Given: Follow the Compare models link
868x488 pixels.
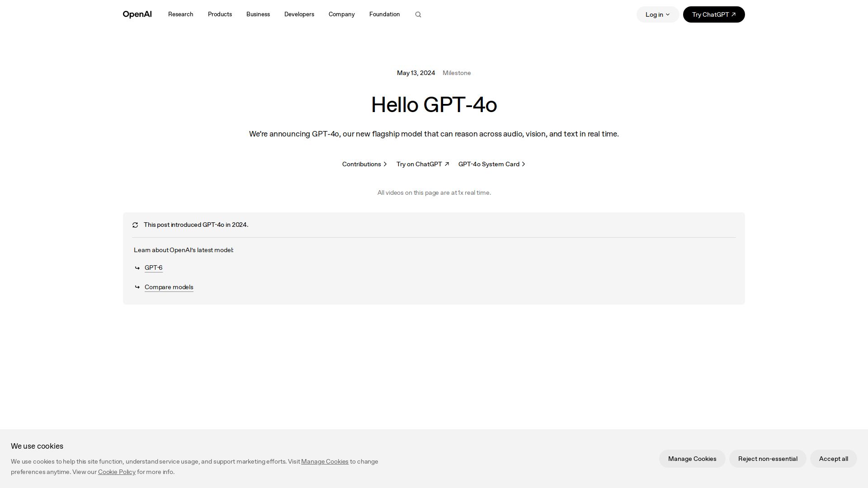Looking at the screenshot, I should pos(169,287).
